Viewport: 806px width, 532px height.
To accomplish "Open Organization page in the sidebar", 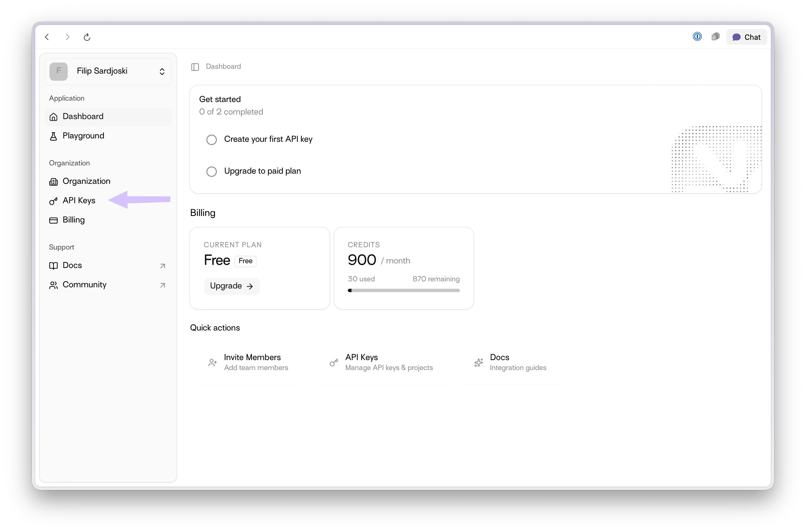I will (x=108, y=181).
